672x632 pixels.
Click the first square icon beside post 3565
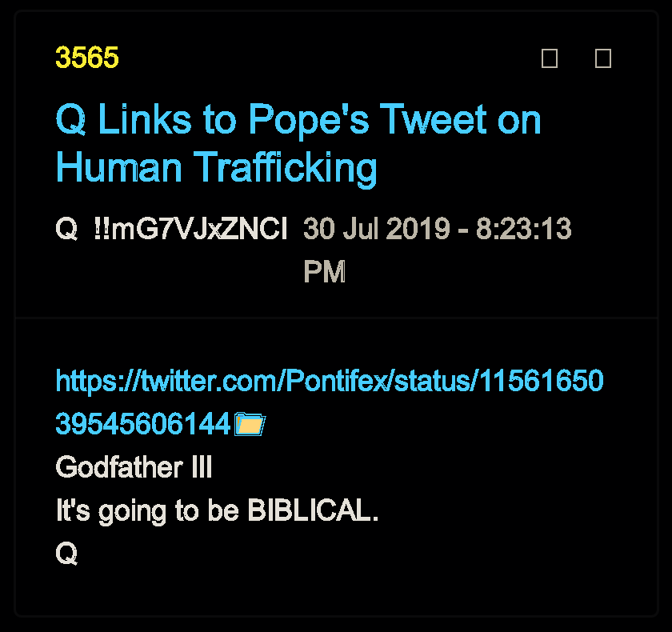click(550, 58)
